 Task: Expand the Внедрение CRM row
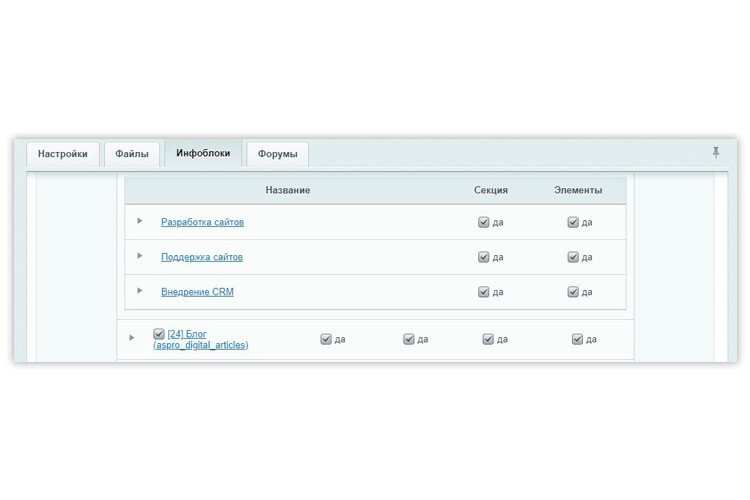pyautogui.click(x=140, y=291)
